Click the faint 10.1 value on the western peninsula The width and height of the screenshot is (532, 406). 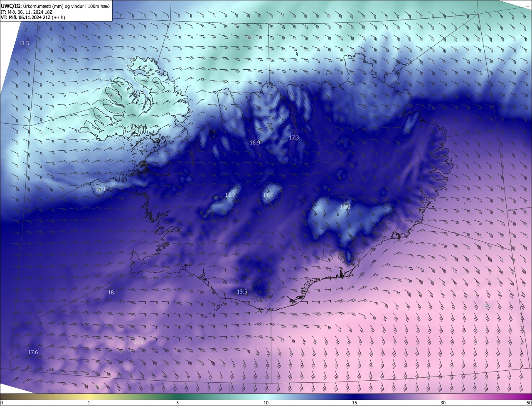(101, 189)
